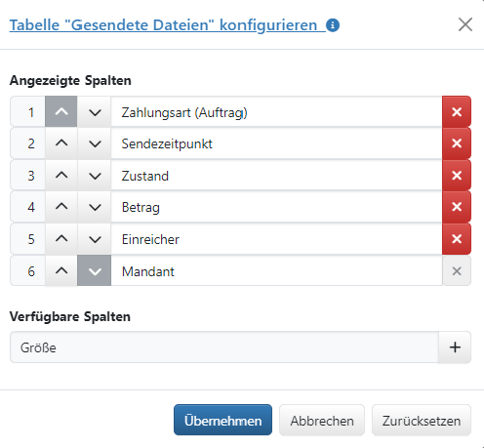Click the Einreicher column name
This screenshot has height=448, width=484.
point(150,239)
